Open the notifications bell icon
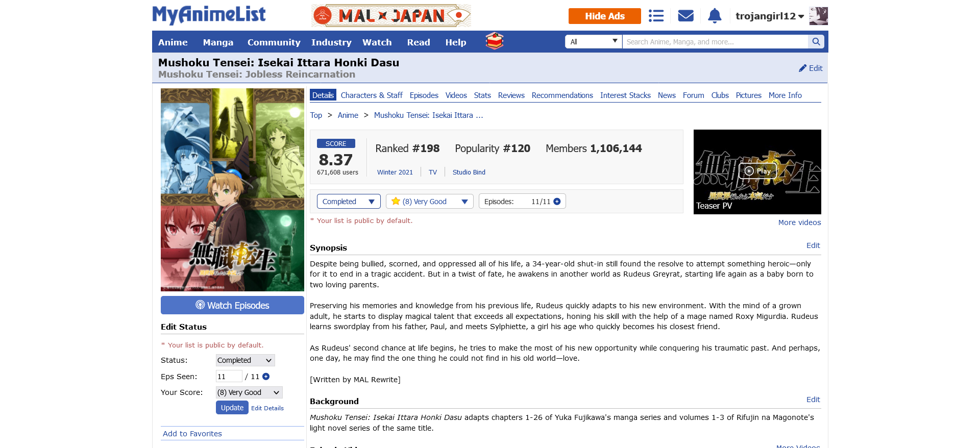 pyautogui.click(x=715, y=16)
